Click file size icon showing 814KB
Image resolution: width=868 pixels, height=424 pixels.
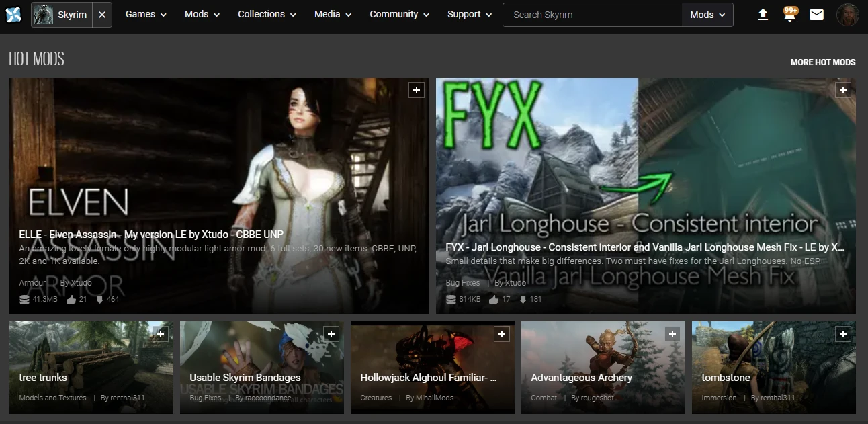coord(451,299)
